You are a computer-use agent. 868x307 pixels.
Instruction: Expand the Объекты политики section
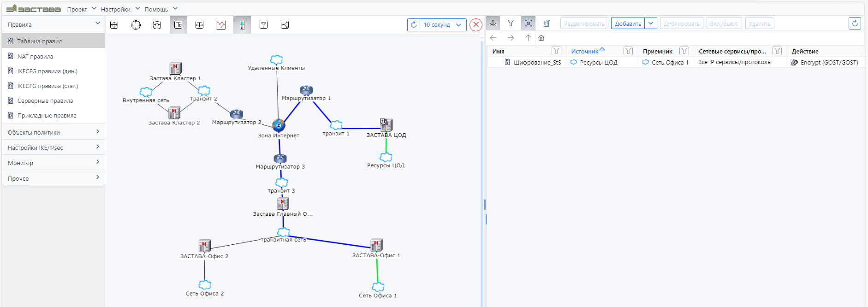pos(54,132)
